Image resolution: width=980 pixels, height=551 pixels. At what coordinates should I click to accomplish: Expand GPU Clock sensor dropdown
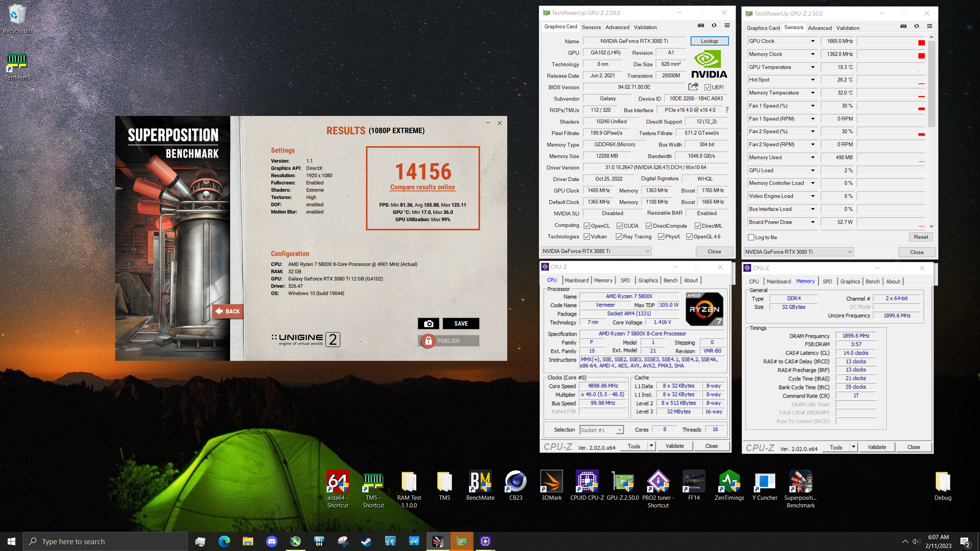(x=812, y=41)
